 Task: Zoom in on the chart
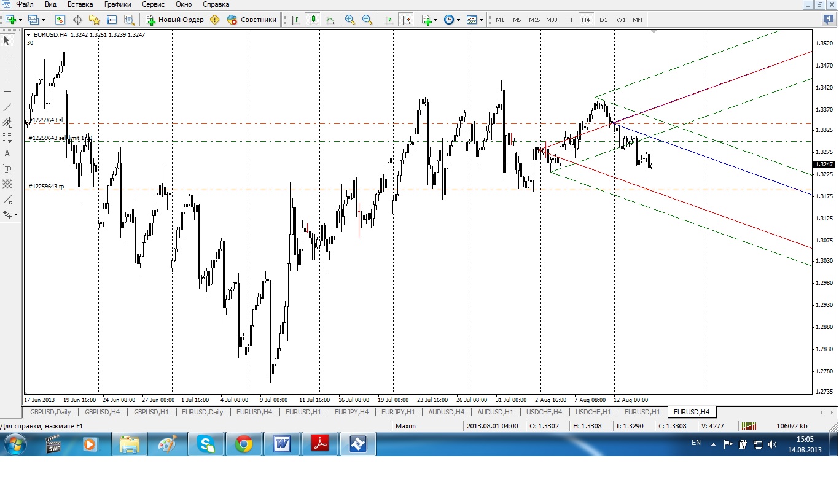pos(350,20)
